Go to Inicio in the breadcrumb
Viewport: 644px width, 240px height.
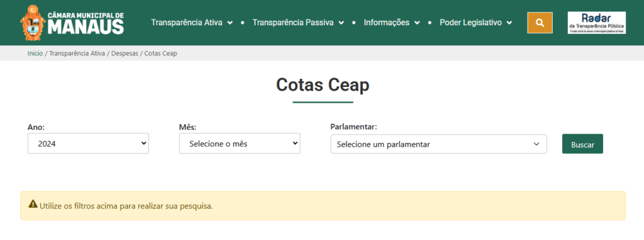[35, 54]
